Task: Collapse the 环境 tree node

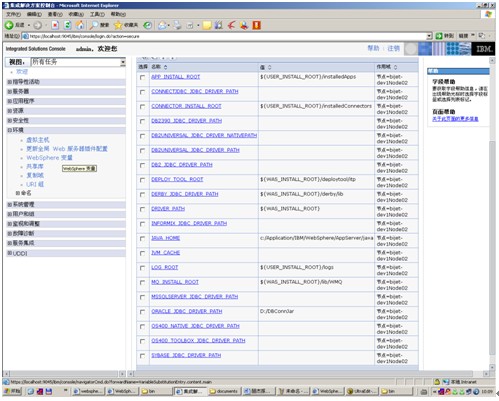Action: point(10,130)
